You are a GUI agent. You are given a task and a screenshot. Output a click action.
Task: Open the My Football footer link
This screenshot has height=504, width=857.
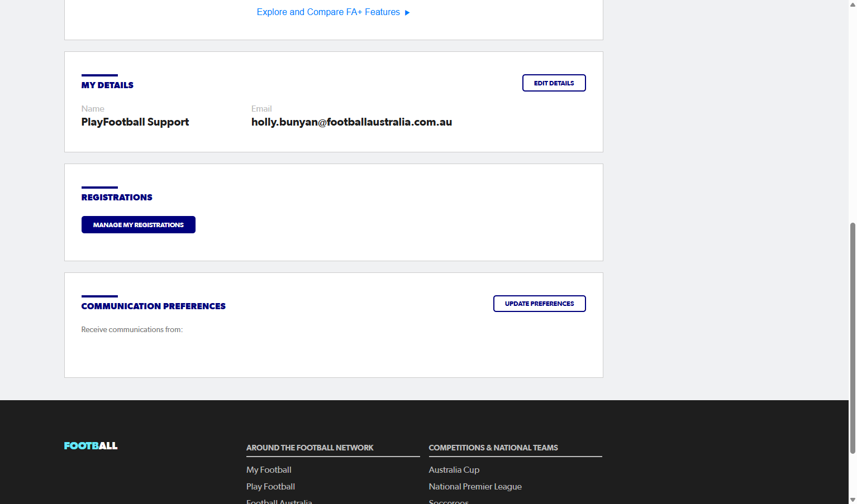(x=269, y=470)
